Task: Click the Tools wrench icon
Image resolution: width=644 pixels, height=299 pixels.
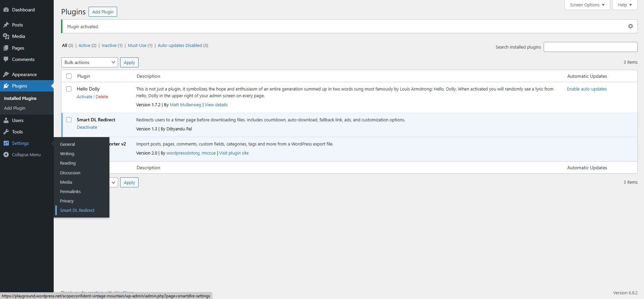Action: pos(6,132)
